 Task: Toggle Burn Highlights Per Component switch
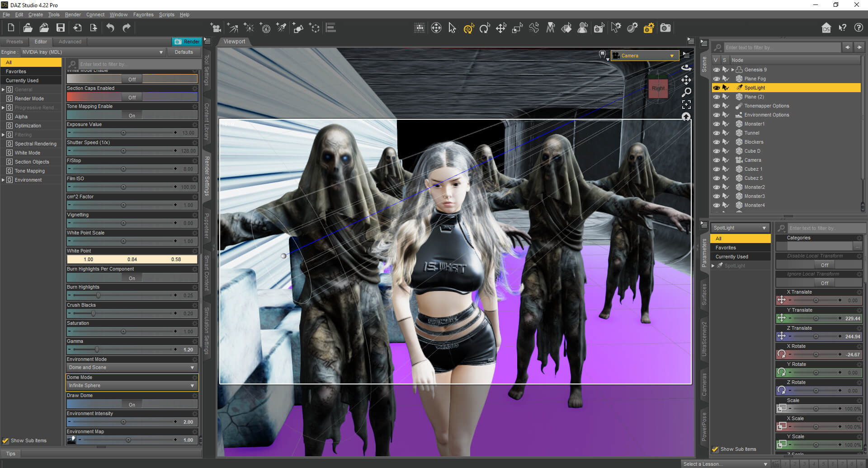pyautogui.click(x=132, y=278)
